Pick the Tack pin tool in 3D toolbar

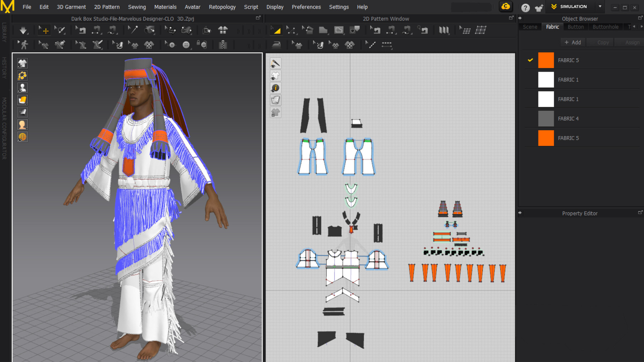tap(133, 30)
